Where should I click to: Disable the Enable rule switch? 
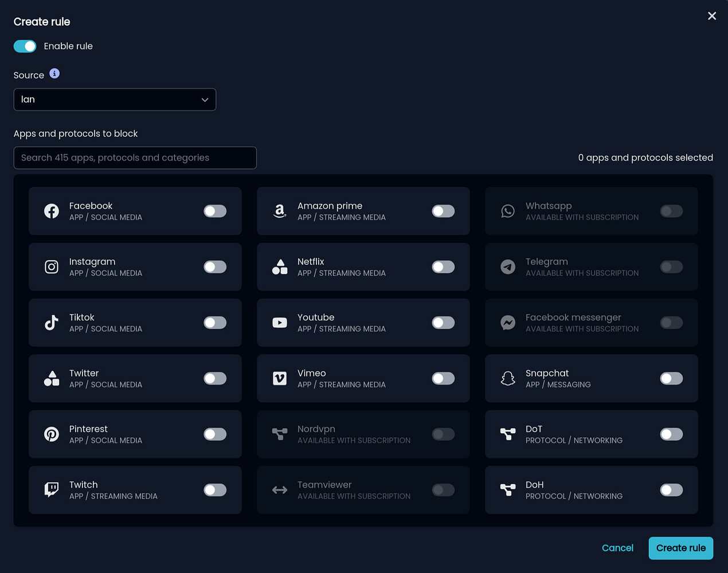pyautogui.click(x=25, y=46)
